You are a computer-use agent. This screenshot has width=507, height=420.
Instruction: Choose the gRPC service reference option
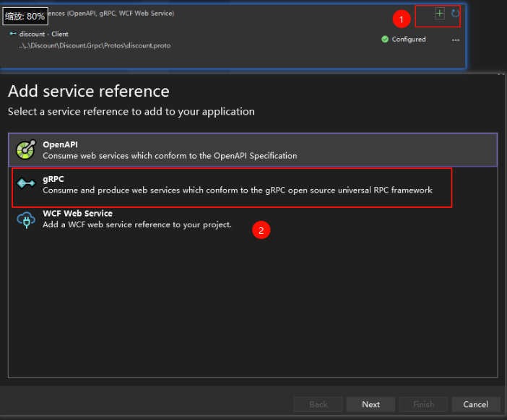253,185
